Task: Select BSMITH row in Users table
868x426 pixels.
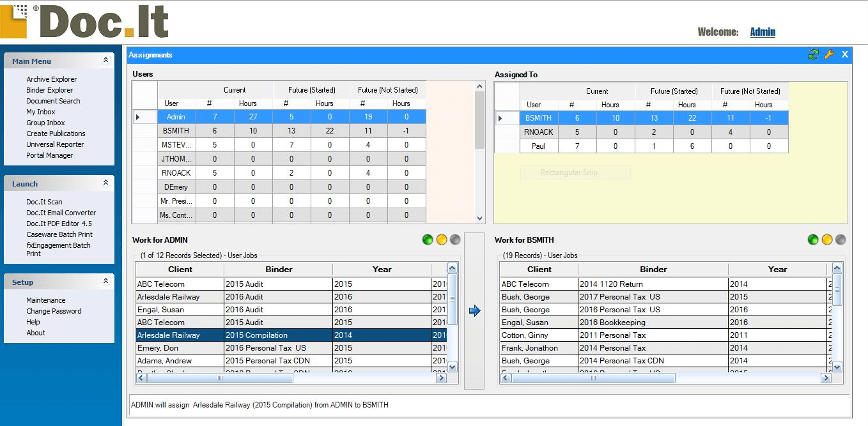Action: 279,131
